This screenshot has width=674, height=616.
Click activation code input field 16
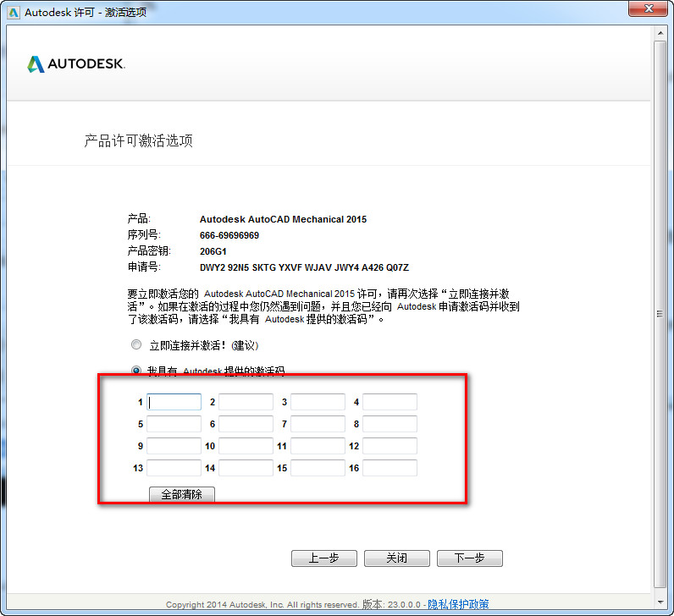[389, 468]
